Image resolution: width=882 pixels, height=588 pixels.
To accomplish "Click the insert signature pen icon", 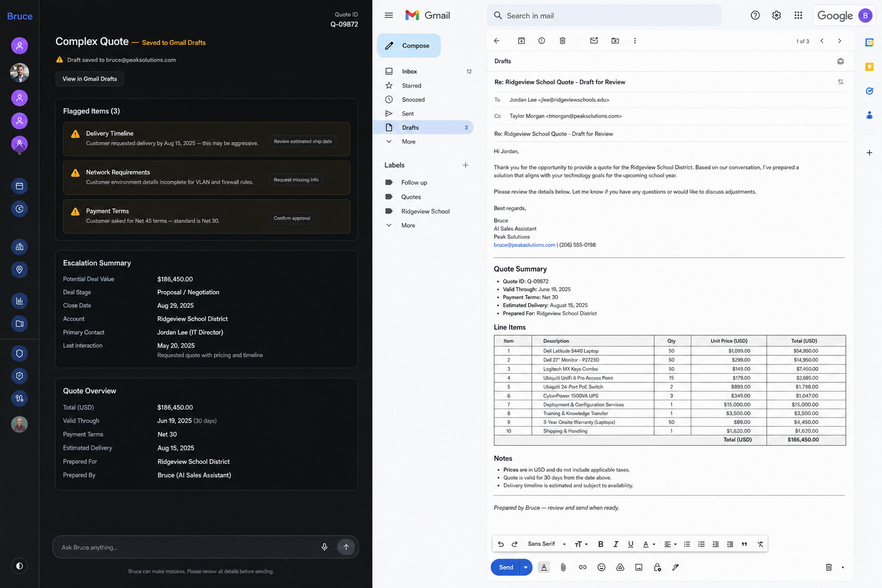I will point(676,567).
